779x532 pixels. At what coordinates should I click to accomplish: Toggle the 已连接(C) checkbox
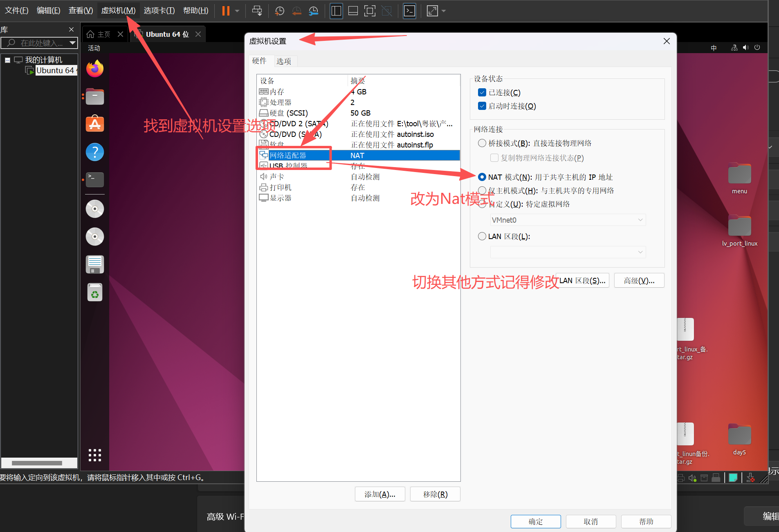pyautogui.click(x=482, y=93)
